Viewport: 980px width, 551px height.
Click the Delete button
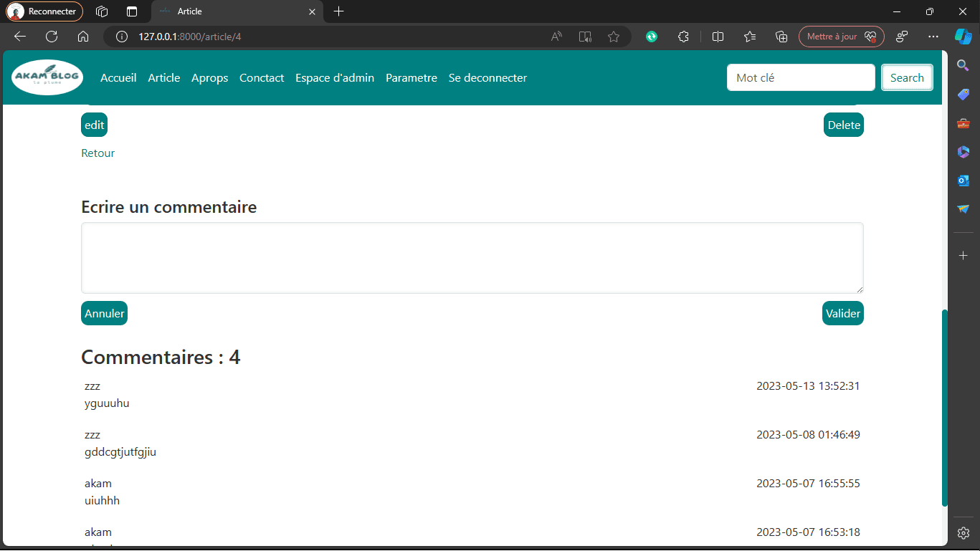844,125
